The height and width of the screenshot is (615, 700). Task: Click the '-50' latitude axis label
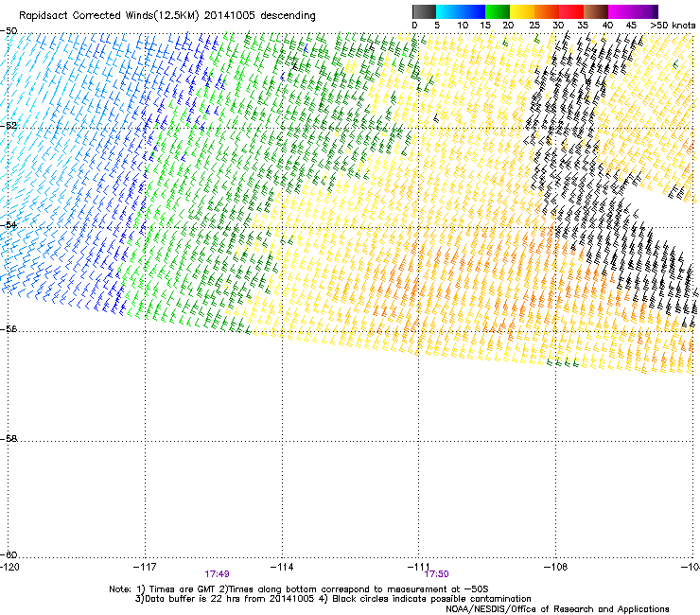(9, 31)
